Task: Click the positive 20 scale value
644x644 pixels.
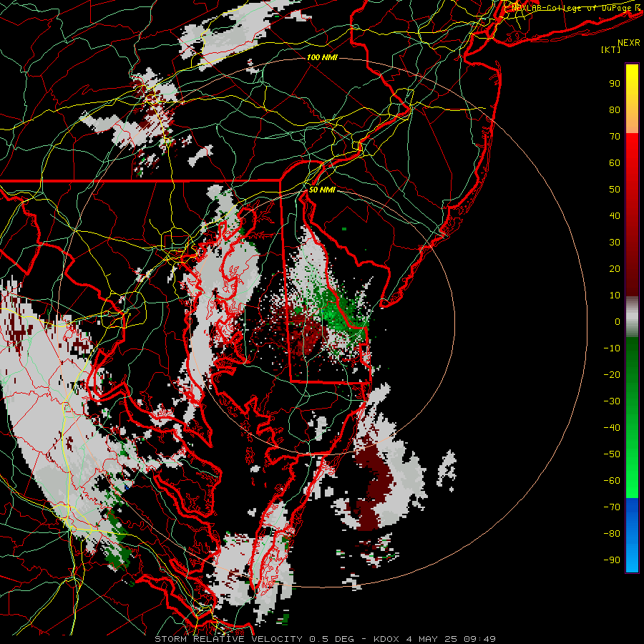Action: click(615, 268)
